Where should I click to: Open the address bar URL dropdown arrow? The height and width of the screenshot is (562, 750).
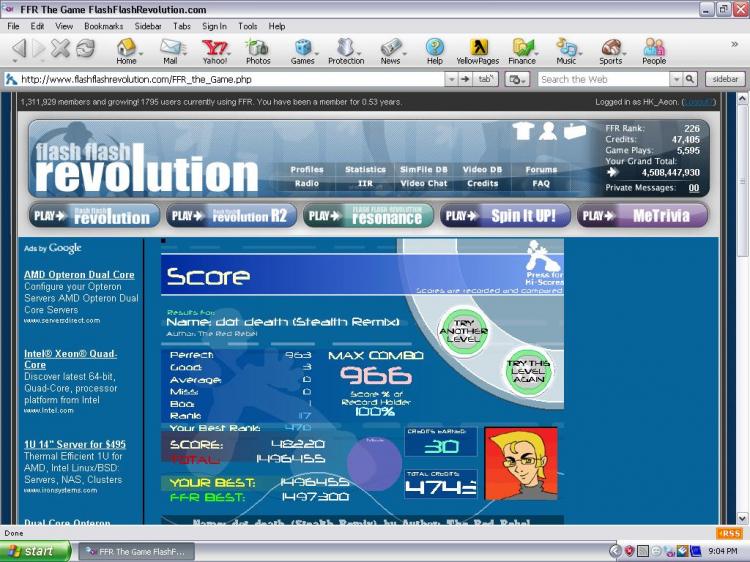(x=450, y=79)
